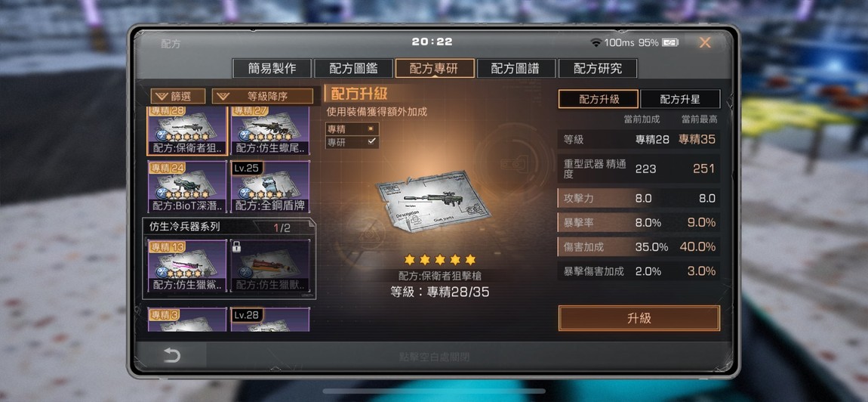This screenshot has height=402, width=868.
Task: Open the 等級降序 sort dropdown
Action: pos(263,97)
